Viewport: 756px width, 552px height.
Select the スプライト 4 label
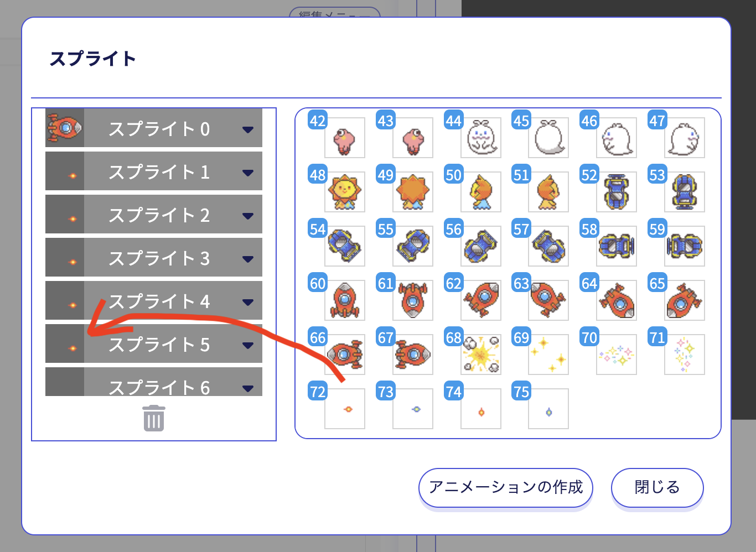tap(159, 301)
